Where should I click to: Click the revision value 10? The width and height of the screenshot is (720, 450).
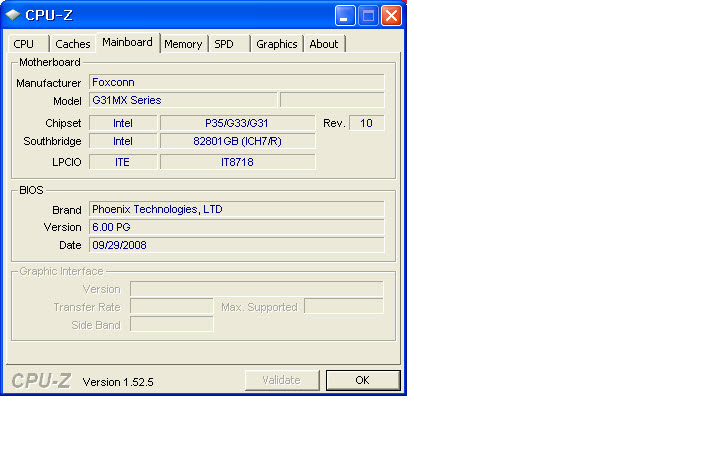click(x=366, y=123)
